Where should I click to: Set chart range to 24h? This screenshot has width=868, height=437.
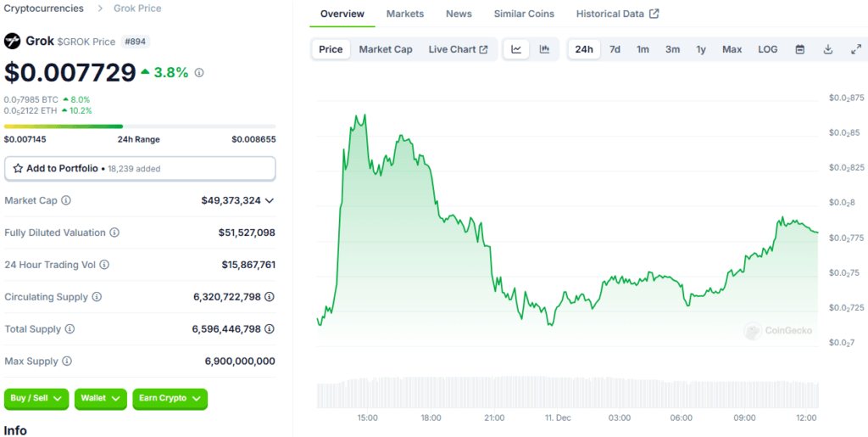584,49
